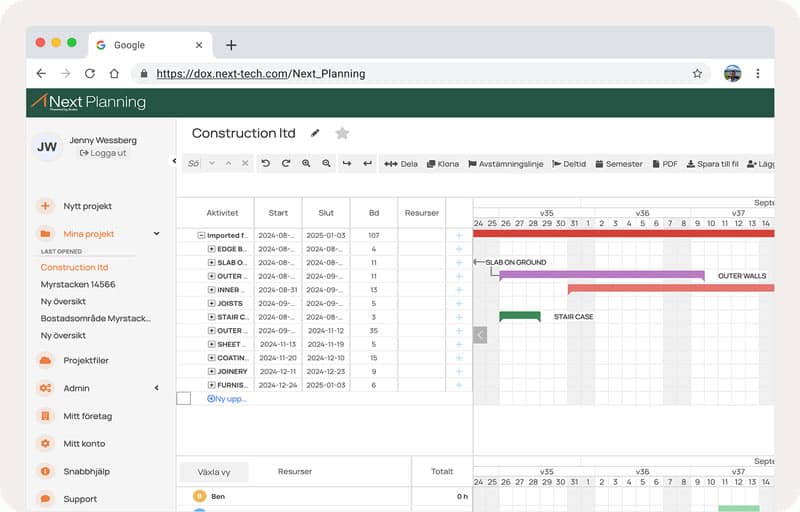800x512 pixels.
Task: Mark Construction ltd as favorite with star
Action: (342, 133)
